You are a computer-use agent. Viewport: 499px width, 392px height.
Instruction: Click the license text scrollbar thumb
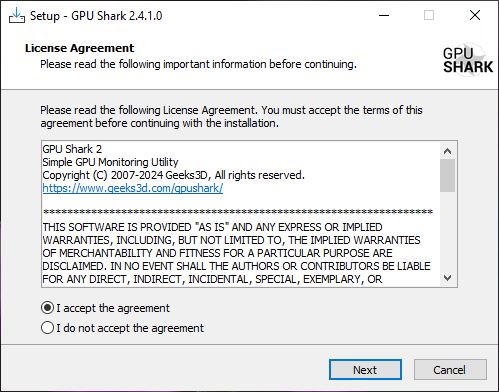tap(447, 175)
